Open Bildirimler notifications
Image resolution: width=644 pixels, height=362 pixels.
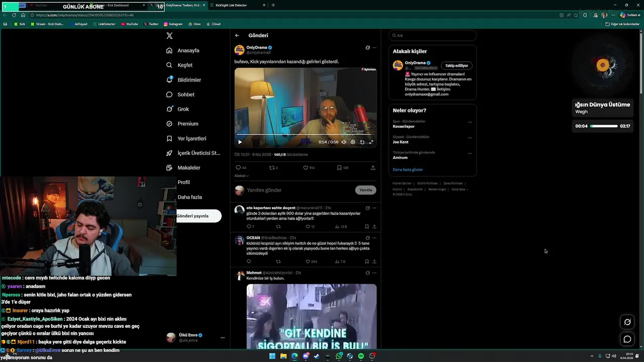(184, 80)
